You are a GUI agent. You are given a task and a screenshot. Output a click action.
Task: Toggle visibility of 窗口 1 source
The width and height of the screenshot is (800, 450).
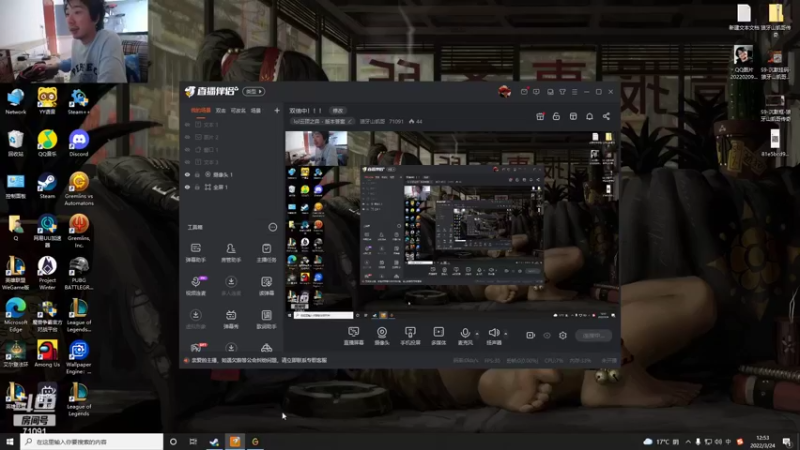[x=187, y=149]
